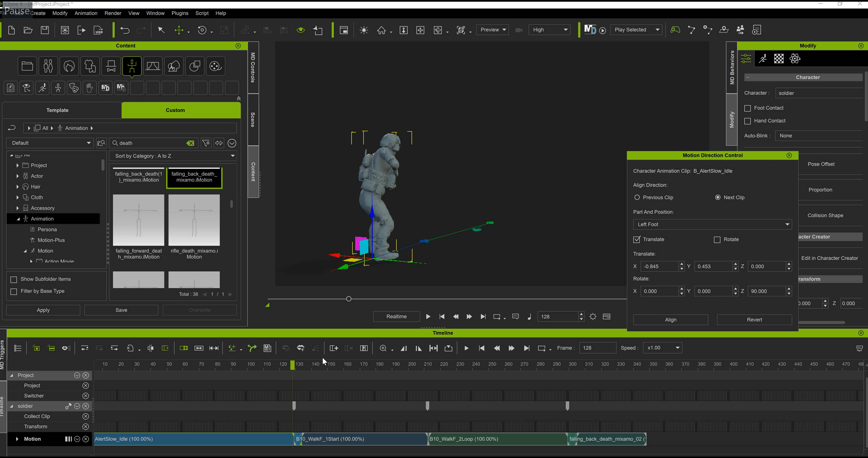Open the Project folder content category icon
The width and height of the screenshot is (868, 458).
tap(27, 66)
